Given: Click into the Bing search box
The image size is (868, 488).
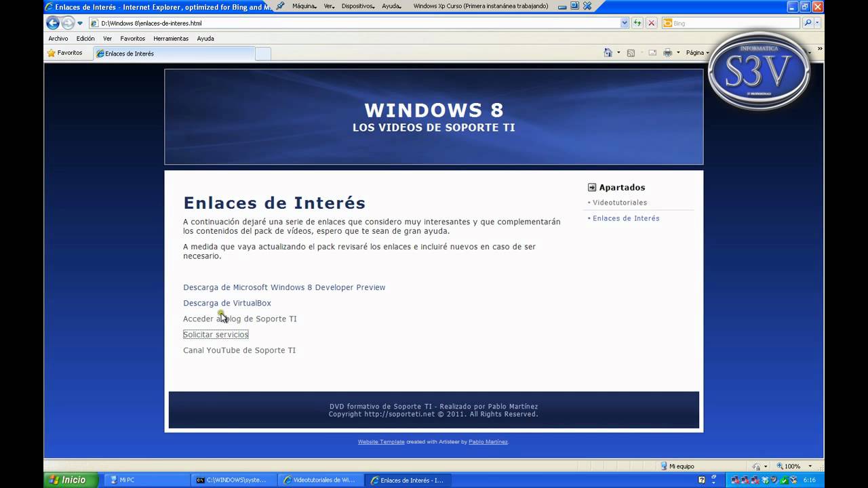Looking at the screenshot, I should click(x=730, y=23).
